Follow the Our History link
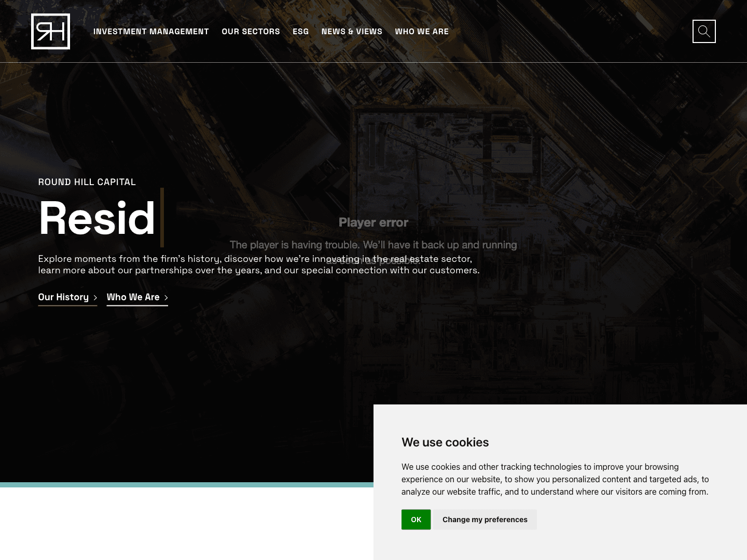The width and height of the screenshot is (747, 560). tap(63, 297)
